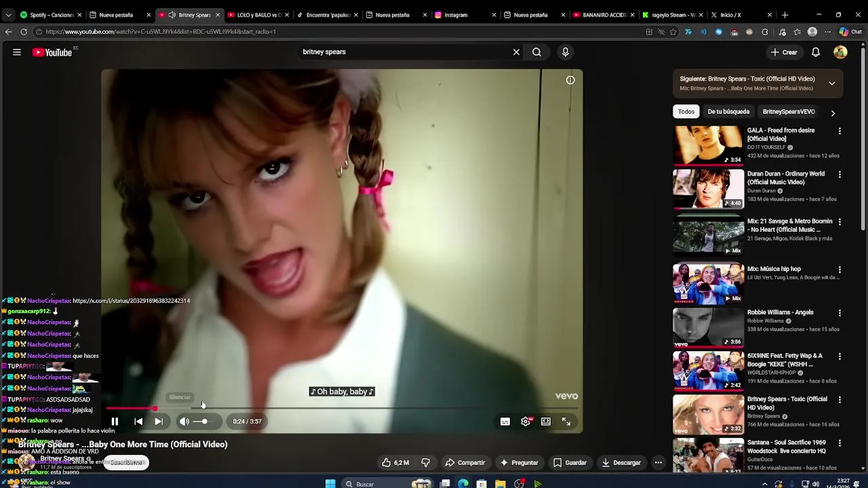Select the BritneySpearsVEVO chip

789,112
